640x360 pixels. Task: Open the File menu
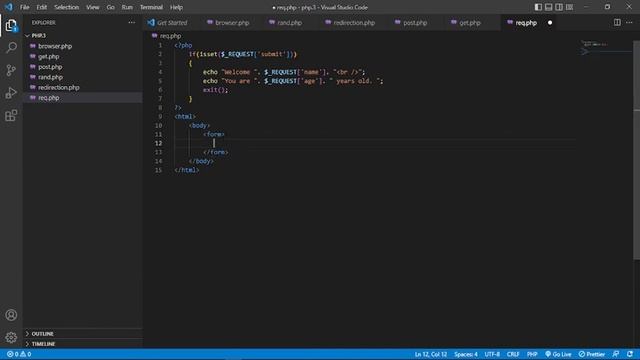click(x=24, y=7)
